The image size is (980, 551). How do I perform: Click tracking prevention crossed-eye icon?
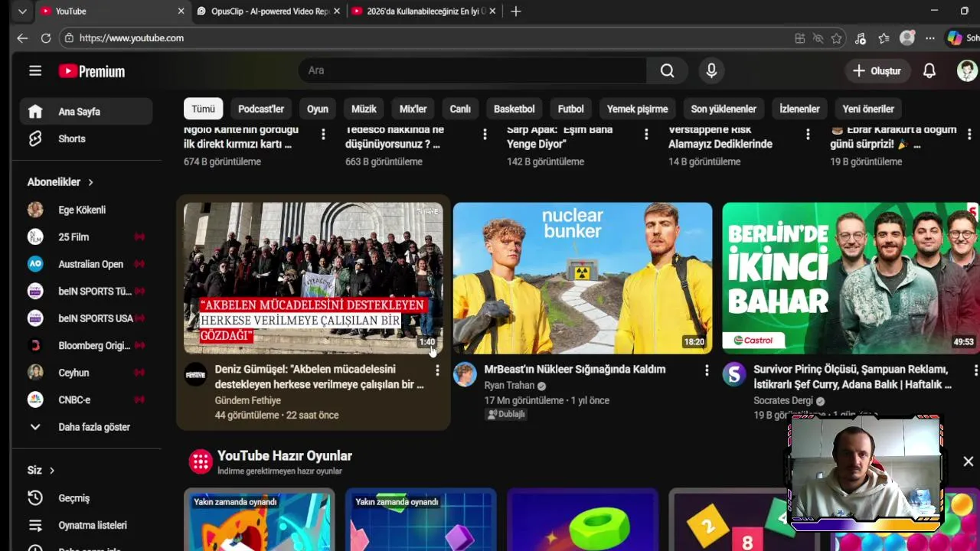click(x=818, y=38)
